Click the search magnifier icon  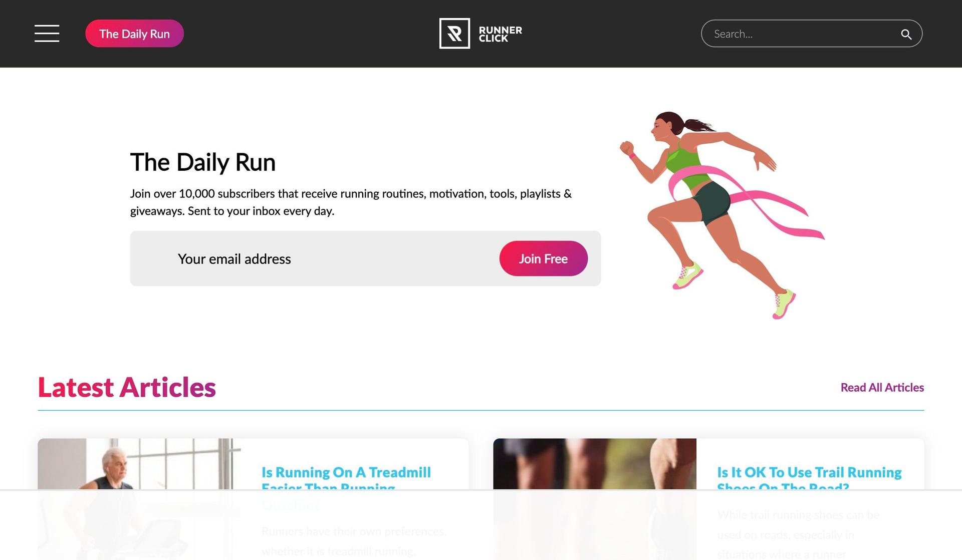click(x=906, y=34)
